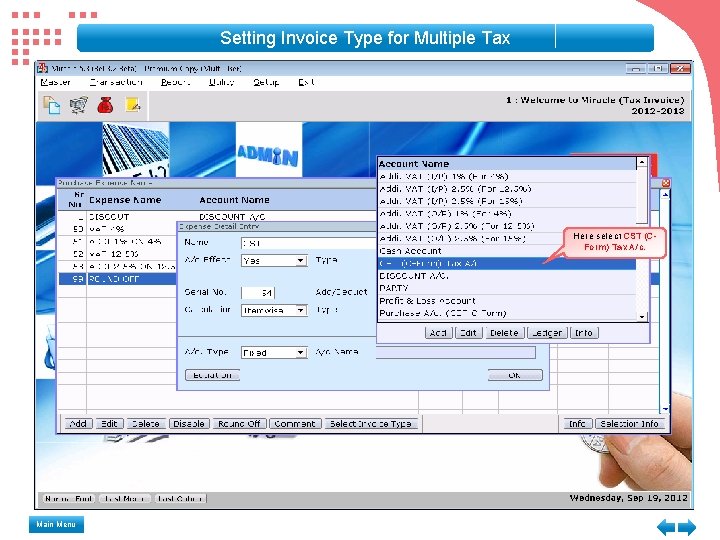Click the Expense Name column header

pos(125,200)
